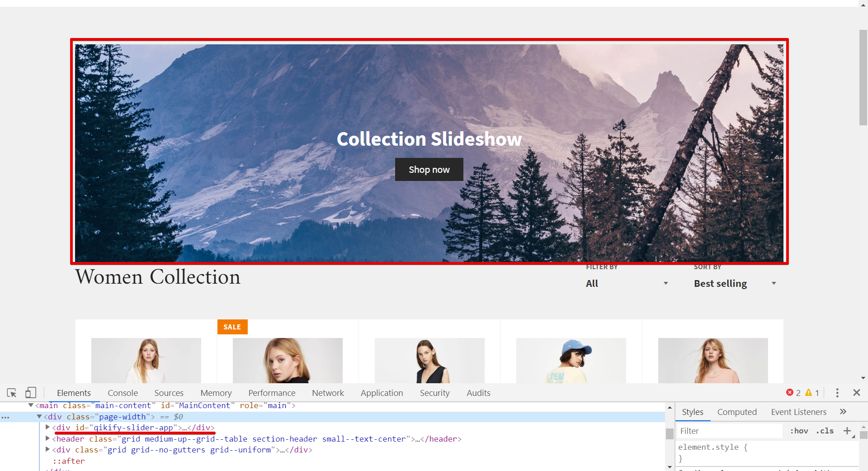Image resolution: width=868 pixels, height=471 pixels.
Task: Open the Application tab
Action: (382, 393)
